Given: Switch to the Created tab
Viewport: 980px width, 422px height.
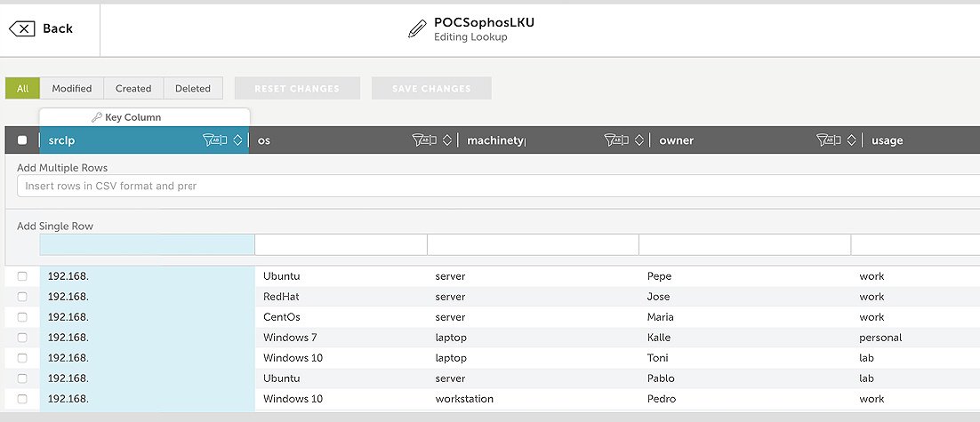Looking at the screenshot, I should tap(133, 89).
